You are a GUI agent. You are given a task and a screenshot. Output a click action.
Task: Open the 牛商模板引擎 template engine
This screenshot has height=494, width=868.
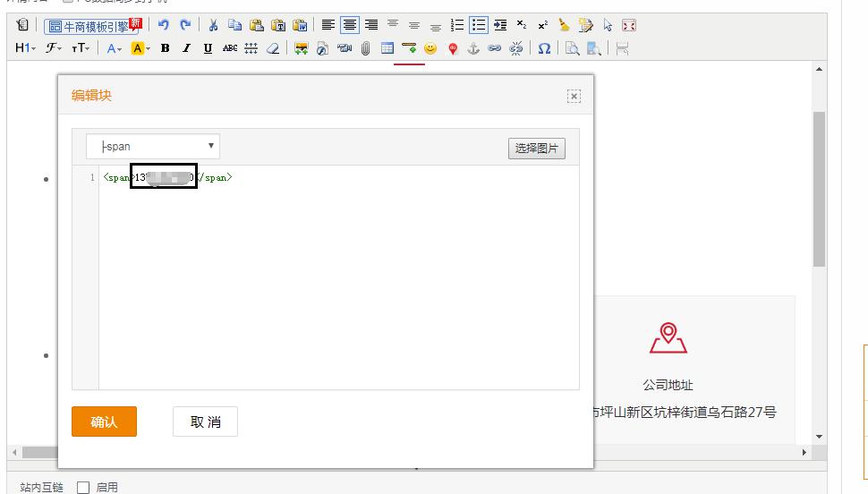(92, 26)
